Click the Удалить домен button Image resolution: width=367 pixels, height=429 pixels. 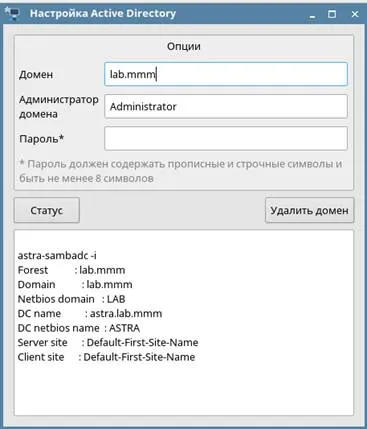[x=309, y=210]
